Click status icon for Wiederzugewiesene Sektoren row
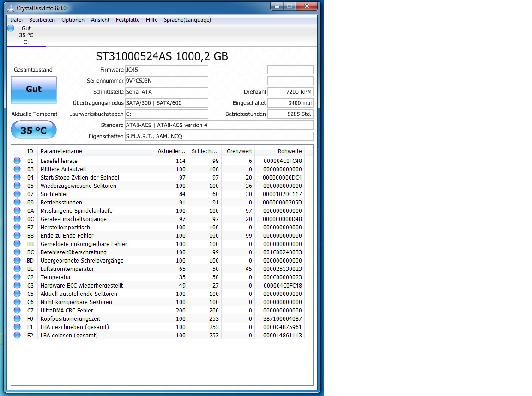The height and width of the screenshot is (396, 532). point(17,186)
